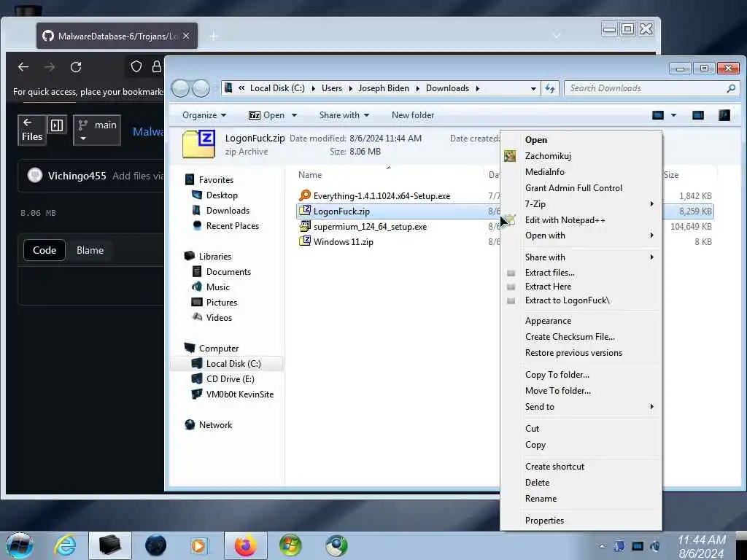Select supermium_124_64_setup.exe file
This screenshot has width=747, height=560.
click(370, 227)
